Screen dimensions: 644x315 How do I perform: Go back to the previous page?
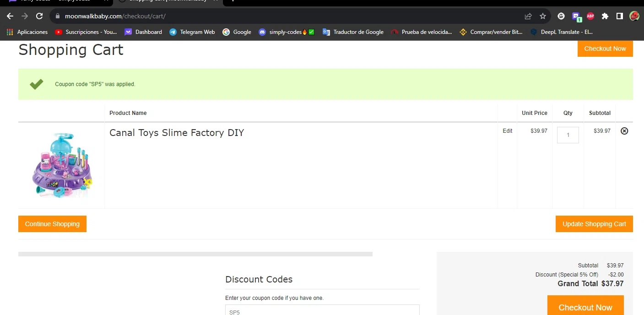[x=10, y=16]
